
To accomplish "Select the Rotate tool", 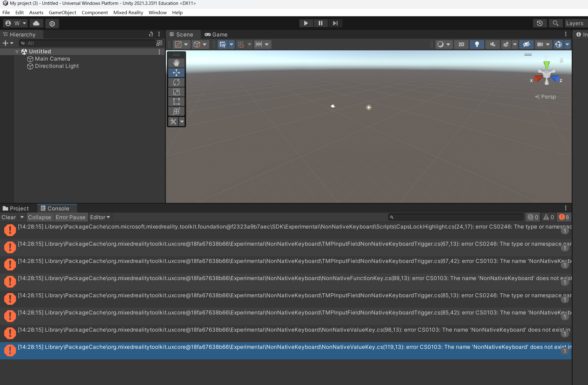I will point(176,82).
